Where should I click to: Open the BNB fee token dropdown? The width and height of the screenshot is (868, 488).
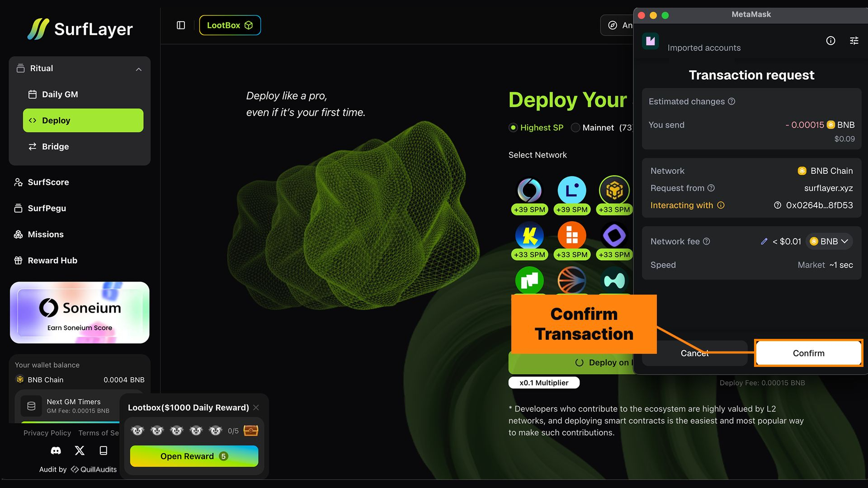(830, 241)
